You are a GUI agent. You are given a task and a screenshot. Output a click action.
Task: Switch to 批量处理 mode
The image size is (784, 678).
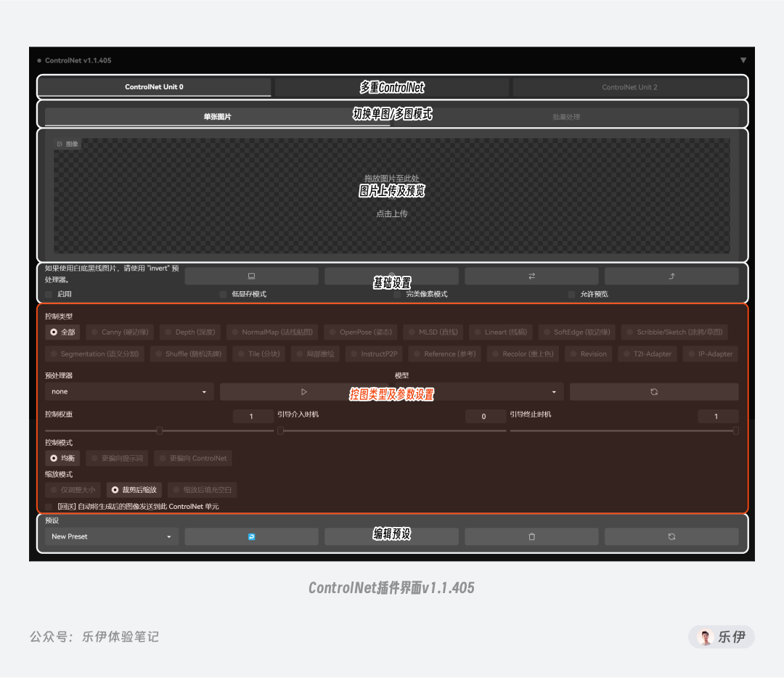coord(568,116)
